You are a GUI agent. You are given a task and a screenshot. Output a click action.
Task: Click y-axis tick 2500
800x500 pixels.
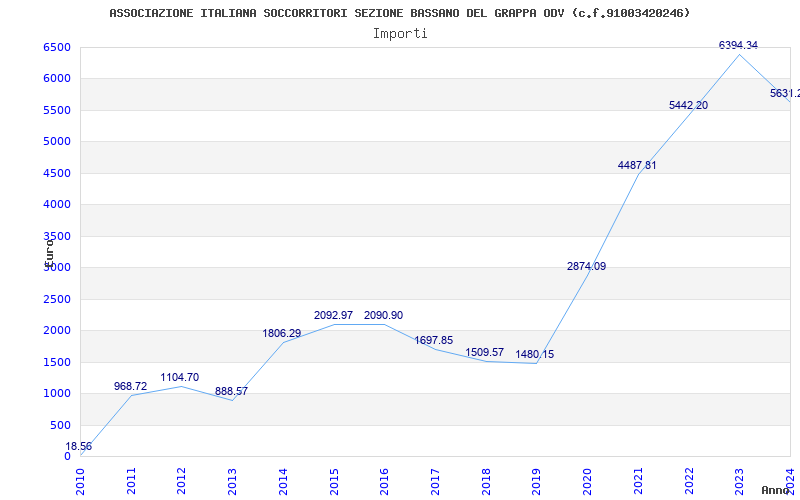pyautogui.click(x=57, y=299)
